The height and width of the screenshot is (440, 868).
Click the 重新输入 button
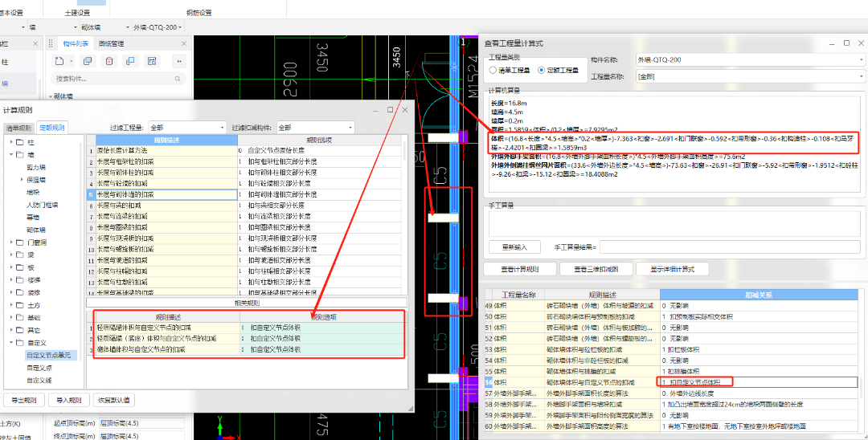click(515, 247)
